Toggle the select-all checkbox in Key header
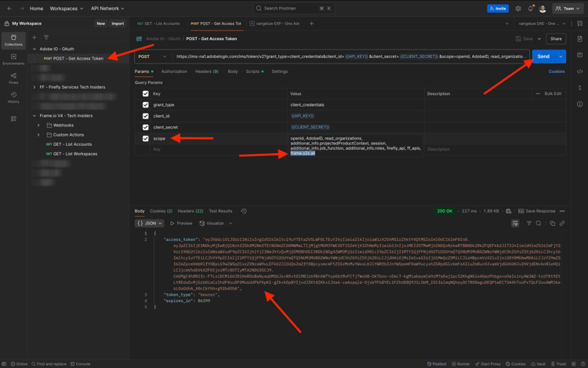 tap(146, 94)
